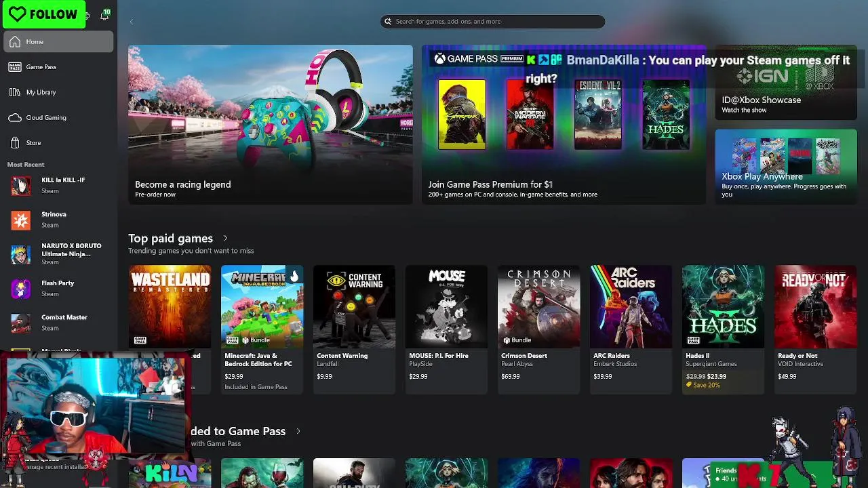Click Crimson Desert $69.99 price
Image resolution: width=868 pixels, height=488 pixels.
pyautogui.click(x=511, y=377)
